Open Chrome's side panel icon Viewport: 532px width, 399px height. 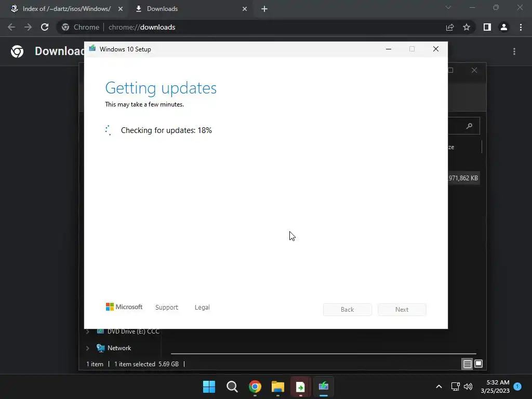(x=487, y=27)
